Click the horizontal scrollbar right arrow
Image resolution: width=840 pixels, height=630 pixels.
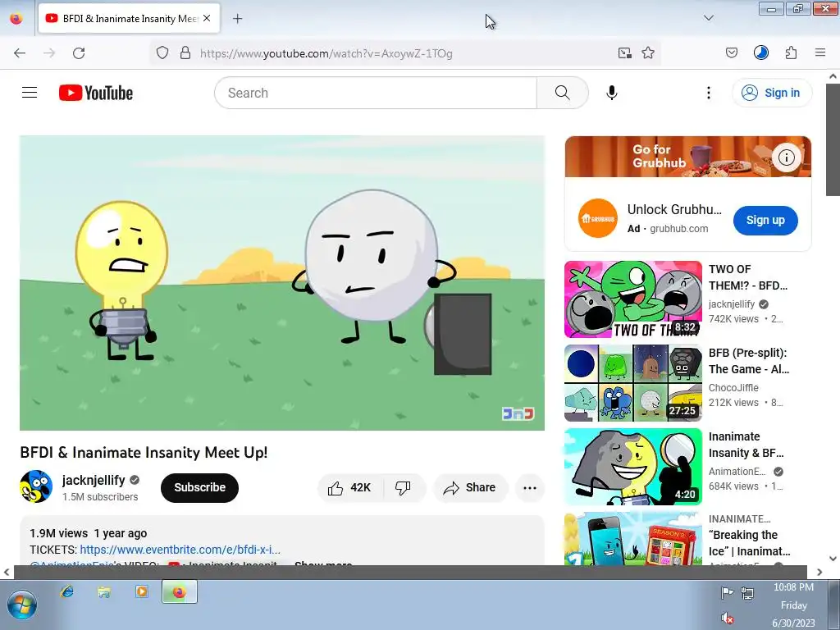point(819,572)
